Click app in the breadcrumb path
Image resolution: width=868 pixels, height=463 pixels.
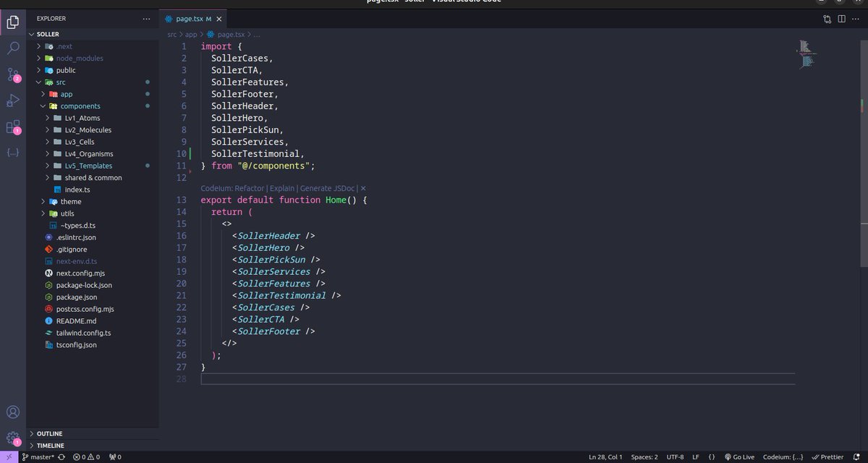coord(191,34)
